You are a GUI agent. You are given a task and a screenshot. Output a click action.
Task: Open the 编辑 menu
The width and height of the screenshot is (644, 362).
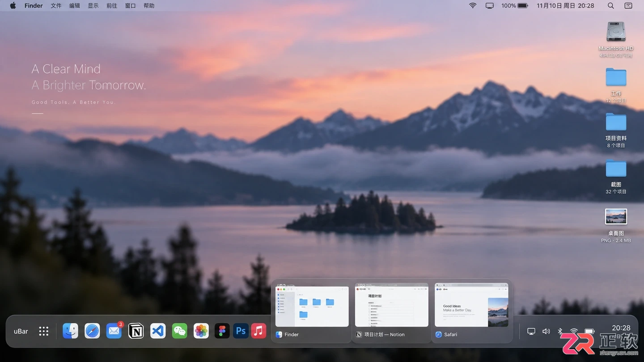(75, 6)
